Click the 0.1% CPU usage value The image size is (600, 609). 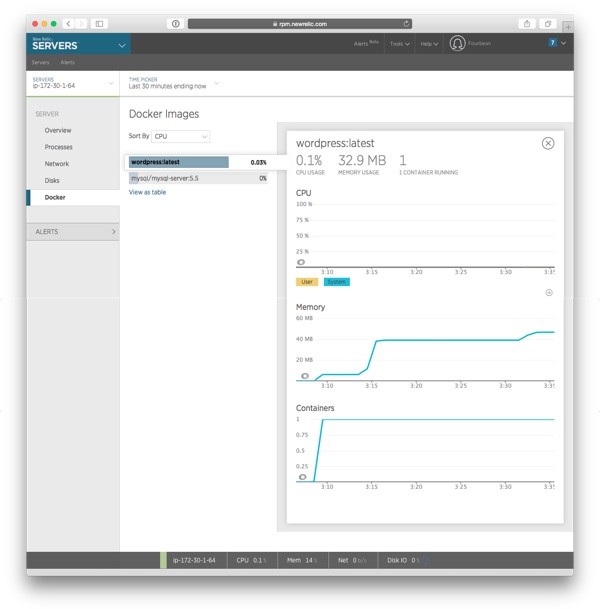point(309,160)
